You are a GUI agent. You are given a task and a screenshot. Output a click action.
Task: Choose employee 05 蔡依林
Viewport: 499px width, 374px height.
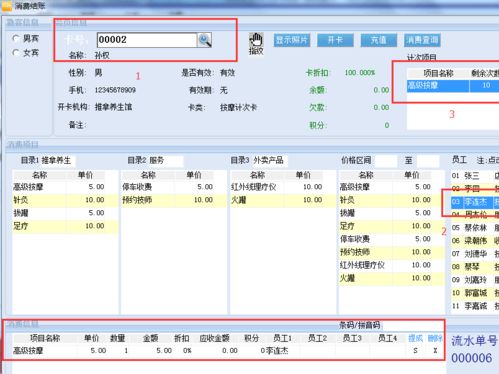[475, 228]
